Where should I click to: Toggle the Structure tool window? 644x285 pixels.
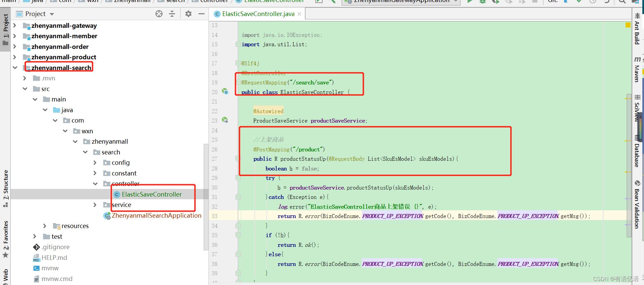5,188
